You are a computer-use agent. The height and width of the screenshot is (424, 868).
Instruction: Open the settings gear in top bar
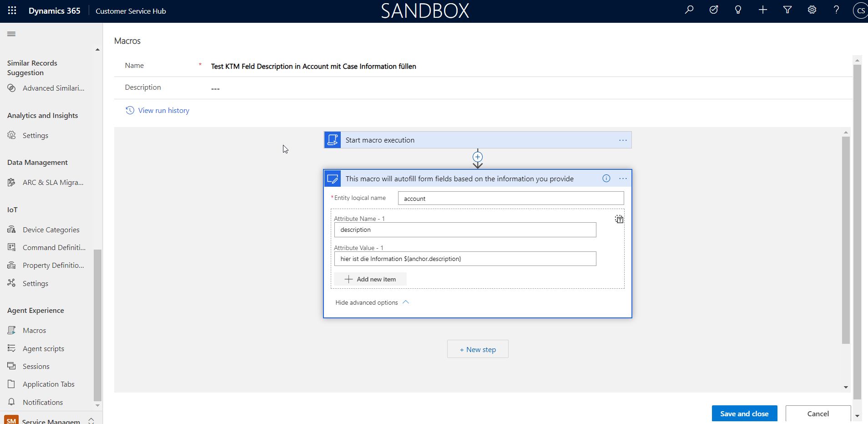pyautogui.click(x=812, y=10)
